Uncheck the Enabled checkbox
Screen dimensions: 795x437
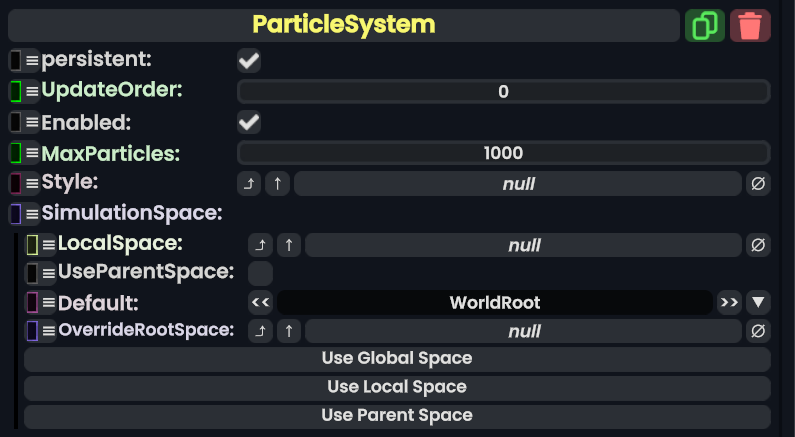249,123
